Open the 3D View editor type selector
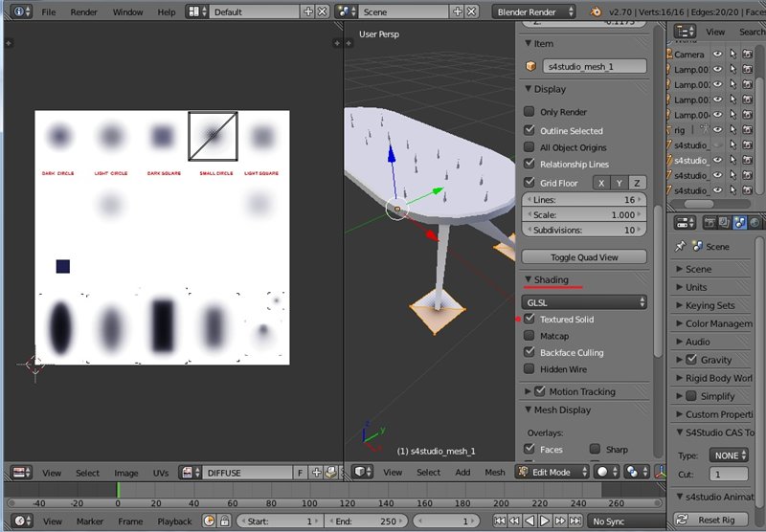 click(x=364, y=472)
